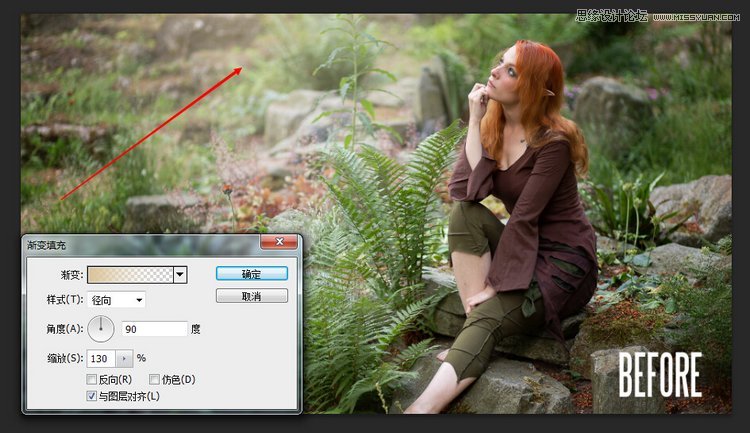Expand the 样式 style dropdown showing 径向

(x=118, y=300)
